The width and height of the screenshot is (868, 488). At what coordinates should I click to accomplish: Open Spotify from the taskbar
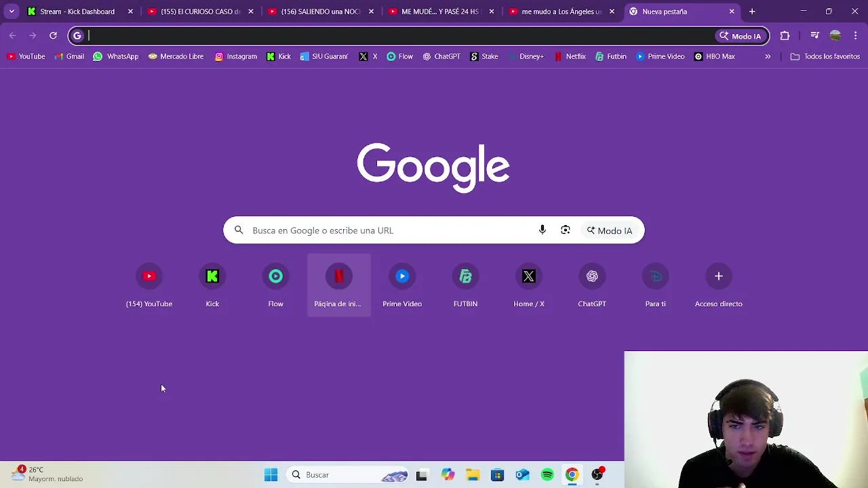(547, 475)
